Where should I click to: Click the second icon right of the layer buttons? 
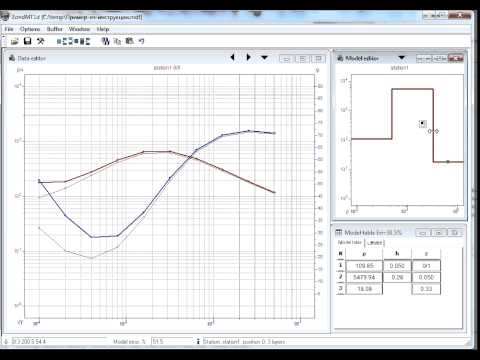click(117, 41)
